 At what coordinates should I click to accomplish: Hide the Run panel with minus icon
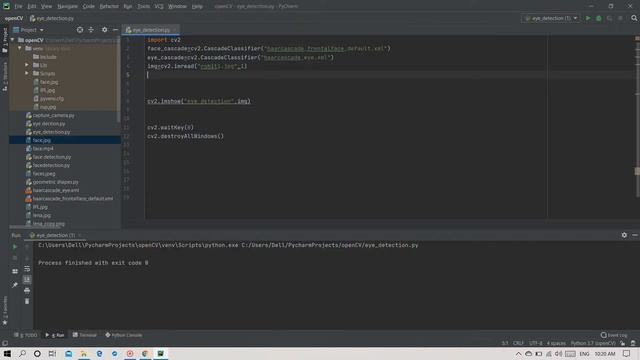click(635, 235)
